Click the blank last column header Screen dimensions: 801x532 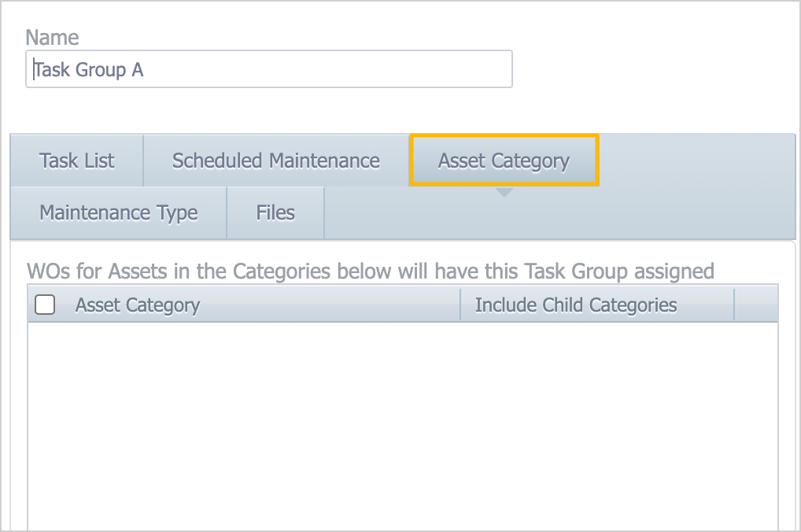755,305
